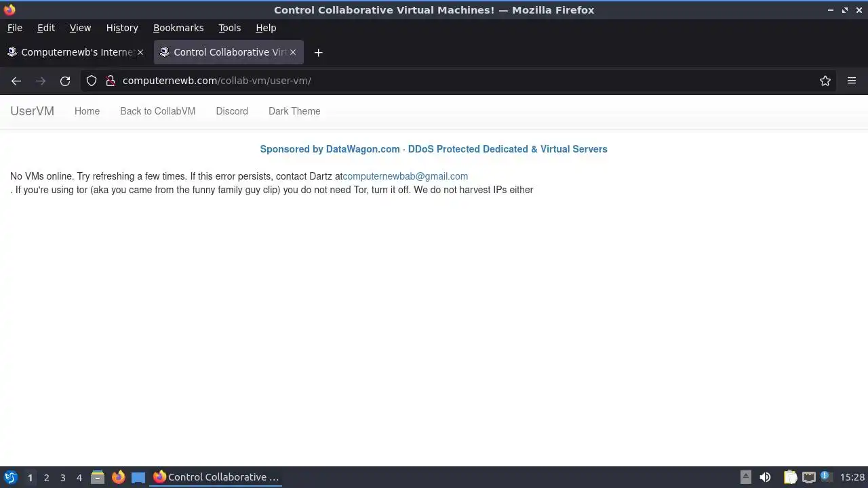Screen dimensions: 868x488
Task: Open the Help menu
Action: pyautogui.click(x=266, y=28)
